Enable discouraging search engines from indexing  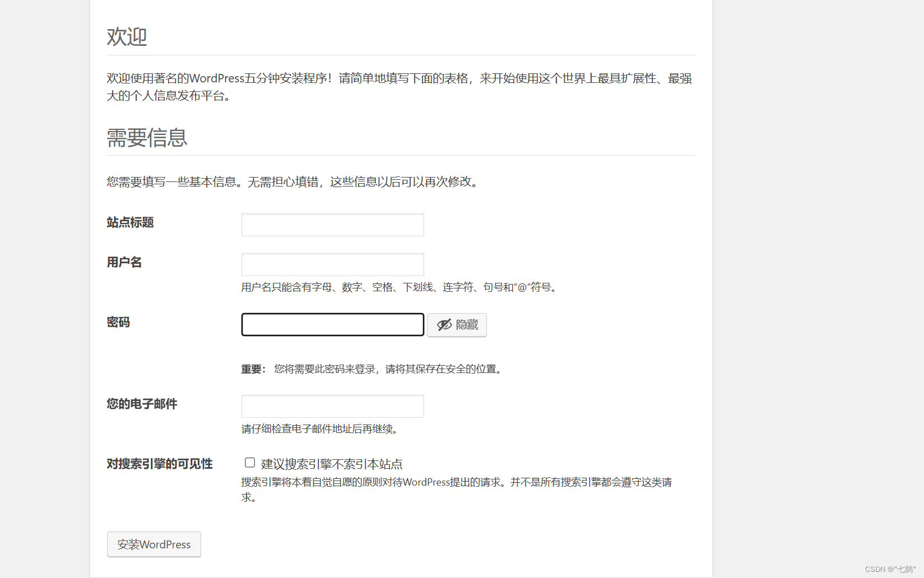[249, 462]
